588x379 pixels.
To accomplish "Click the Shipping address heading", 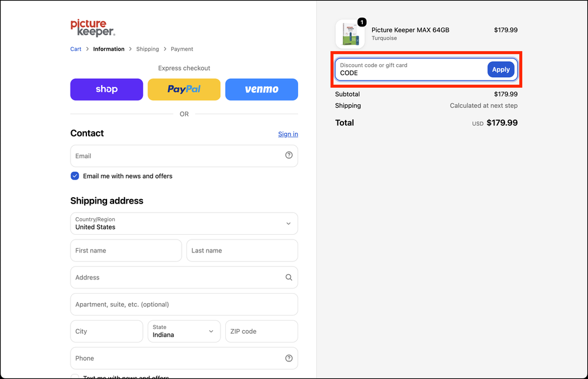I will 107,201.
